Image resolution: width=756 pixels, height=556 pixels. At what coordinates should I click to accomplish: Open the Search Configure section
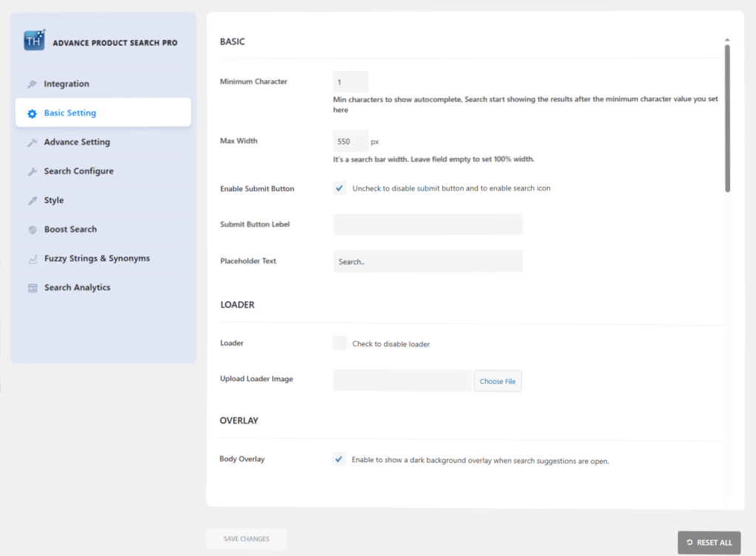80,171
